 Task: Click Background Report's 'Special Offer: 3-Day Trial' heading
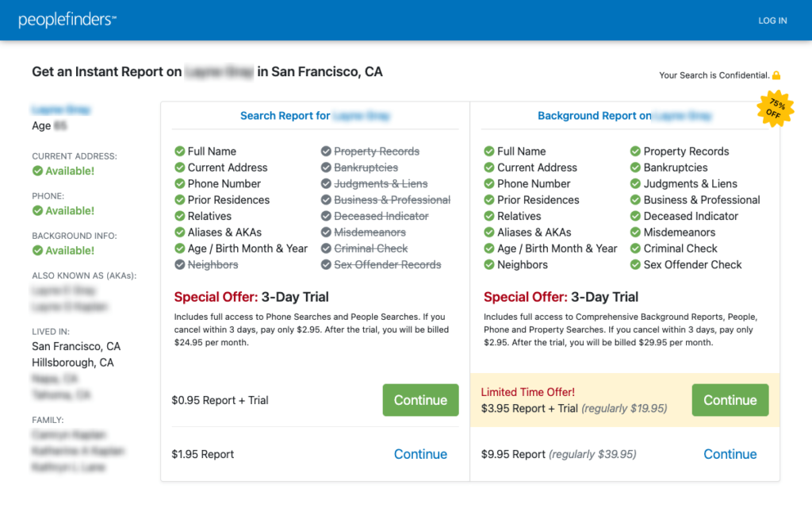click(561, 297)
